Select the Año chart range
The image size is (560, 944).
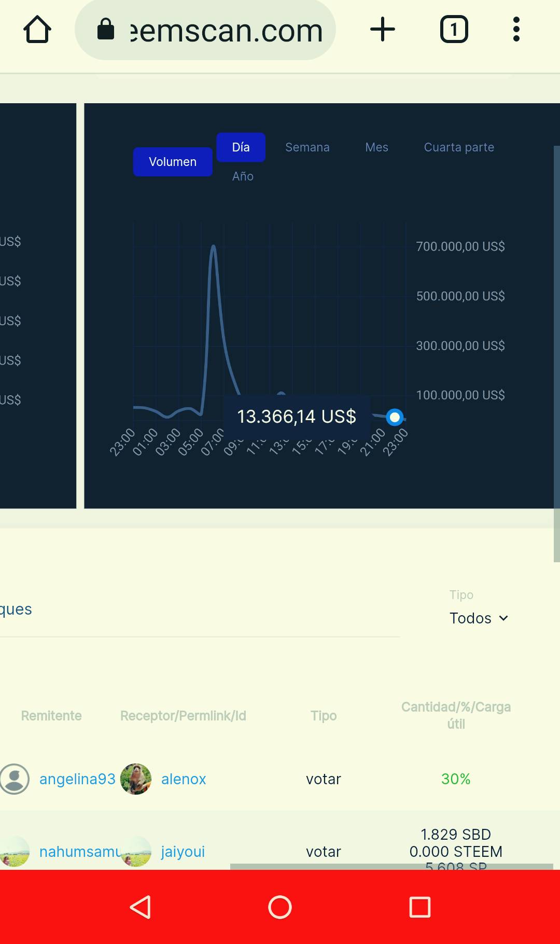pyautogui.click(x=243, y=176)
